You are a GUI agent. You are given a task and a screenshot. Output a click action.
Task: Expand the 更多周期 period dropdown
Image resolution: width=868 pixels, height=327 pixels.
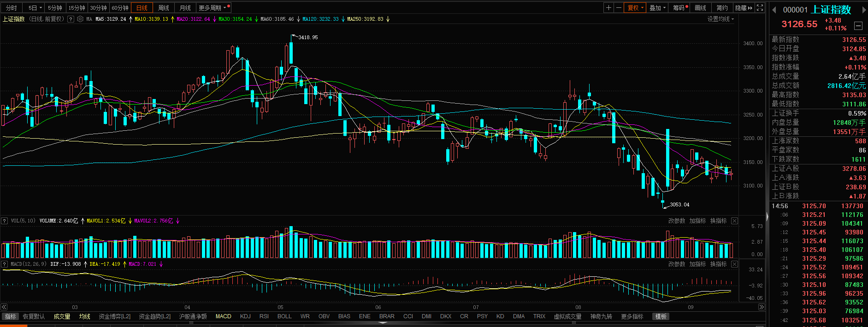click(x=213, y=8)
